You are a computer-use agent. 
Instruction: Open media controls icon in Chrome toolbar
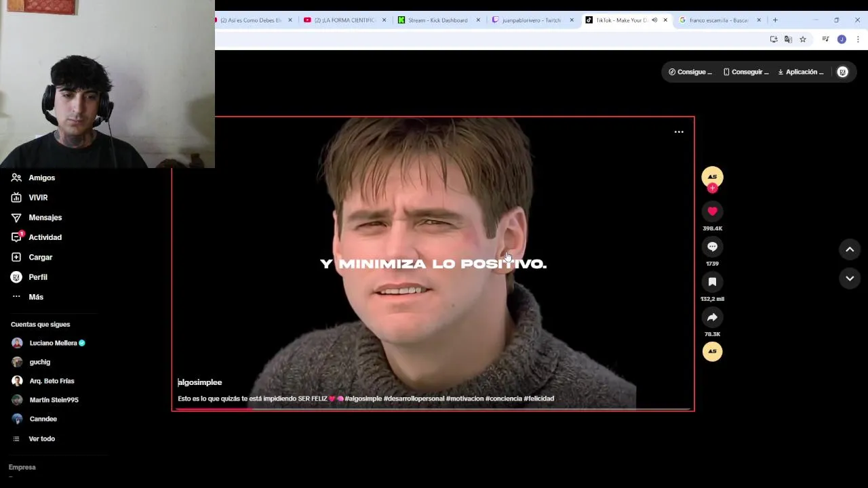click(x=825, y=39)
